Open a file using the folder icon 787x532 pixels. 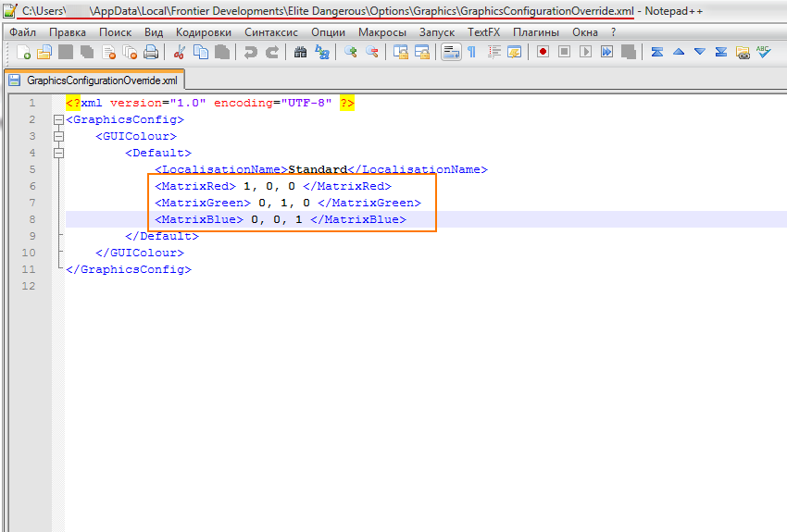point(44,52)
